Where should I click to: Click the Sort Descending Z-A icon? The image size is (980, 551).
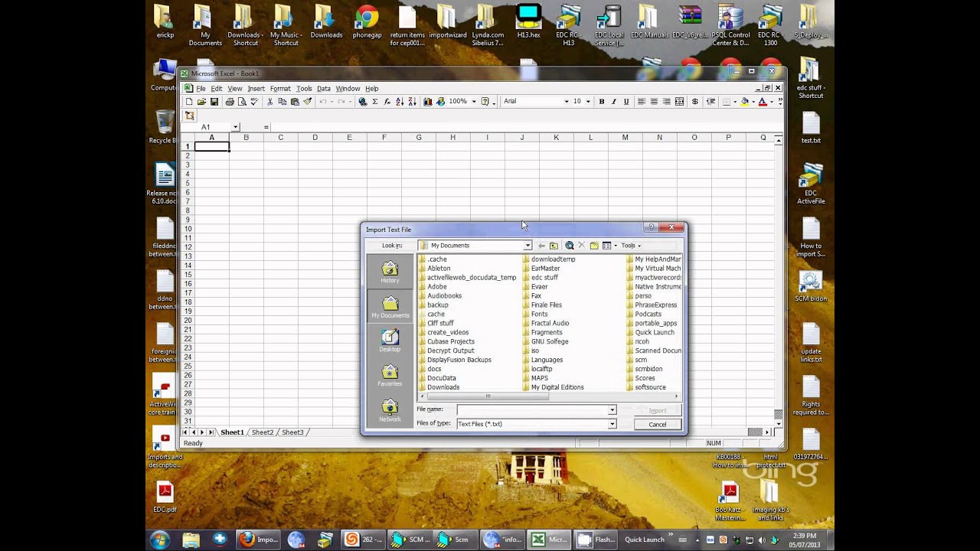(x=412, y=101)
